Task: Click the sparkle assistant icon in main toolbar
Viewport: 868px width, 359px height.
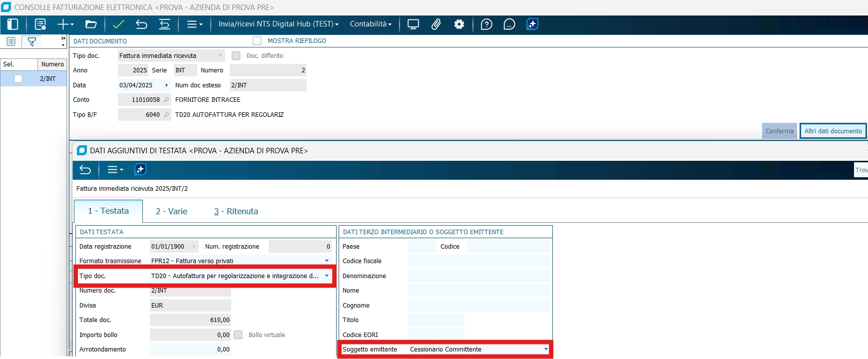Action: [532, 24]
